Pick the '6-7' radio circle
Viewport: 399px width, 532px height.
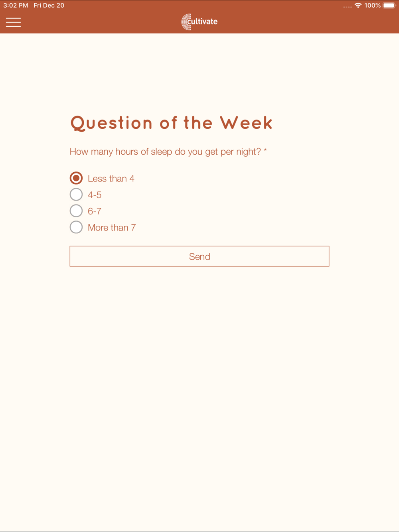pyautogui.click(x=76, y=211)
